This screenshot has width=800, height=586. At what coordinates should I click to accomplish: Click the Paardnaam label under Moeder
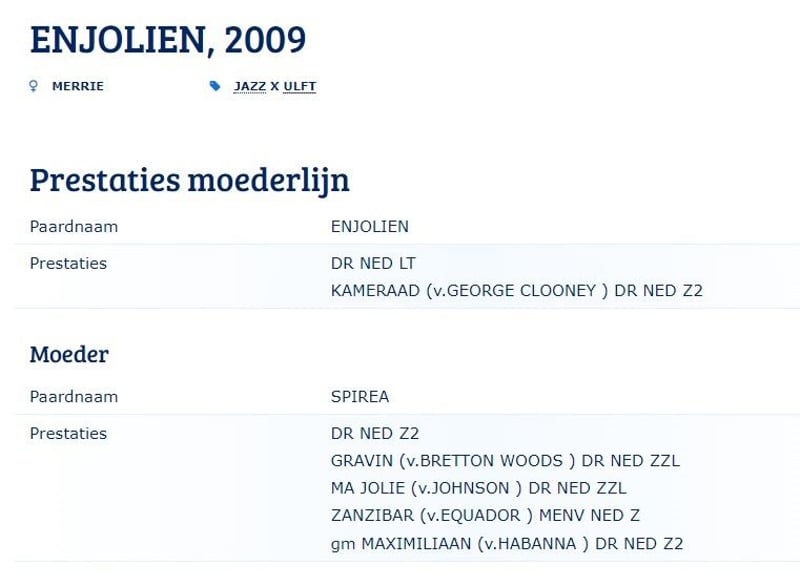tap(74, 396)
